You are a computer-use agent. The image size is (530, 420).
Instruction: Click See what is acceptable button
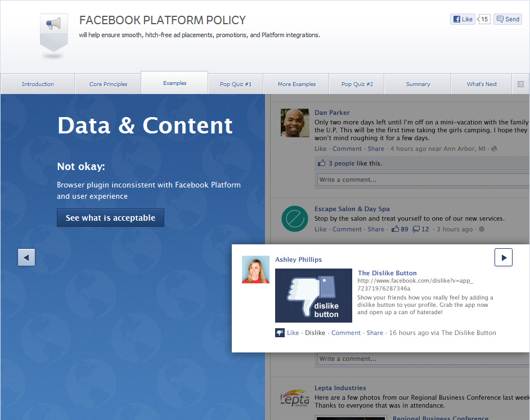110,218
